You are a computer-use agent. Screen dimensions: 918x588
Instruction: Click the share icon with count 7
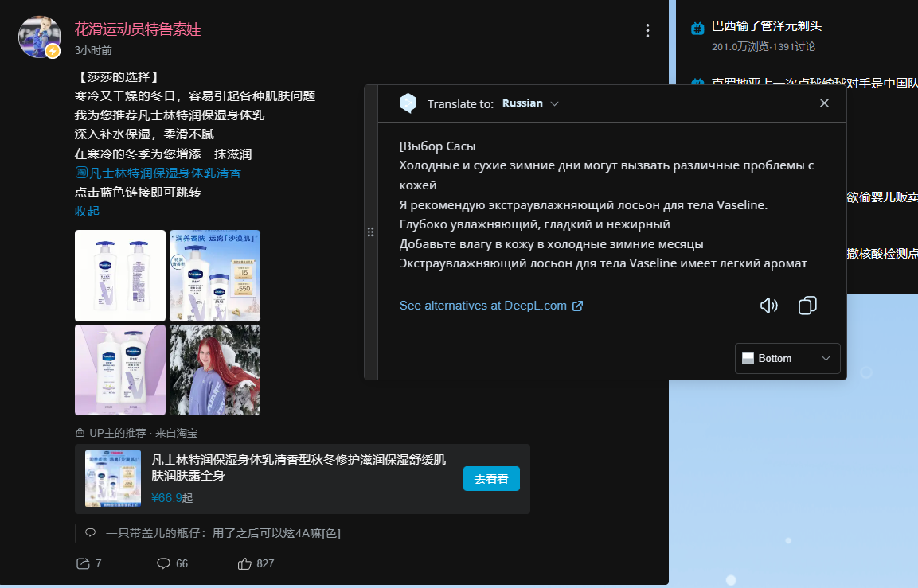[83, 563]
